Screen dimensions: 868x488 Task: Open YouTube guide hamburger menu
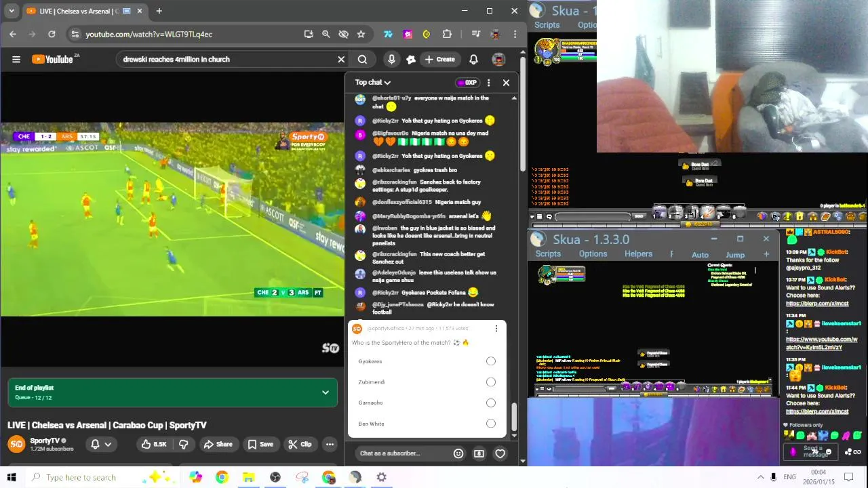(16, 59)
